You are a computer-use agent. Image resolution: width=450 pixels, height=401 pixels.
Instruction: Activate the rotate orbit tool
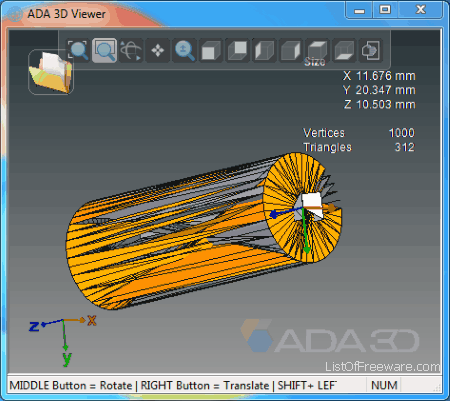coord(131,51)
